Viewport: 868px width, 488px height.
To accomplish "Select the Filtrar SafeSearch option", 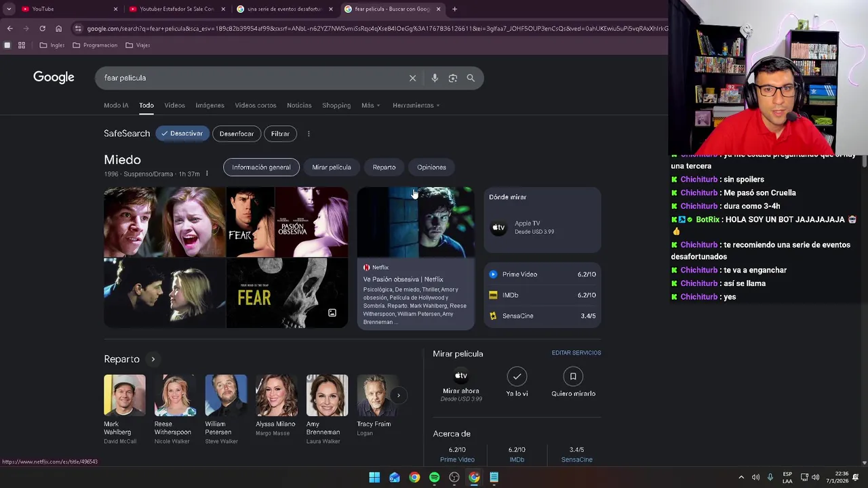I will 280,134.
